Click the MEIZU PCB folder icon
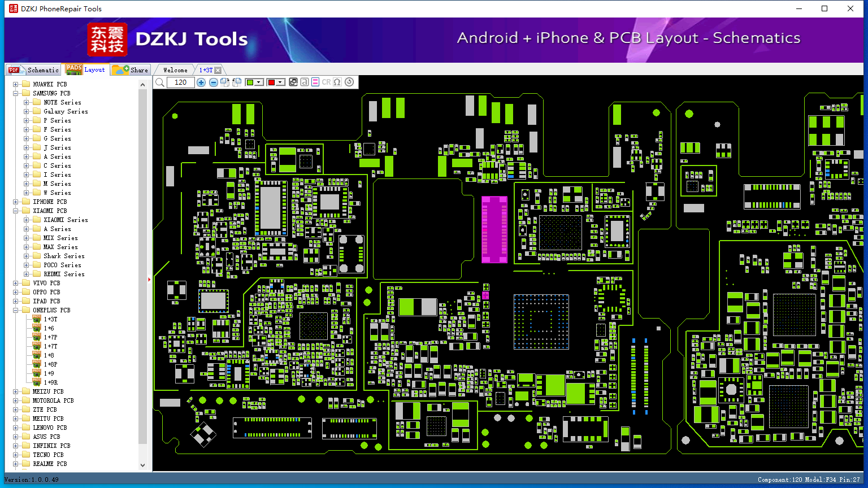Viewport: 868px width, 488px height. coord(25,391)
